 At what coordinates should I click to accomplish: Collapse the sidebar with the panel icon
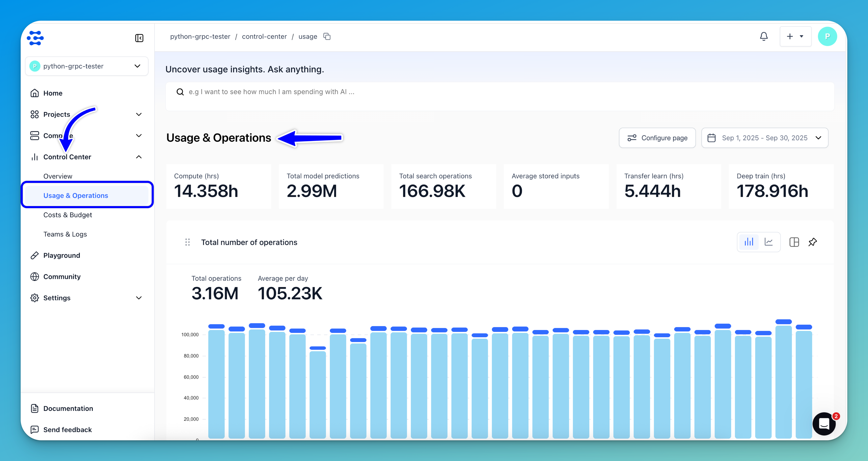[x=139, y=38]
